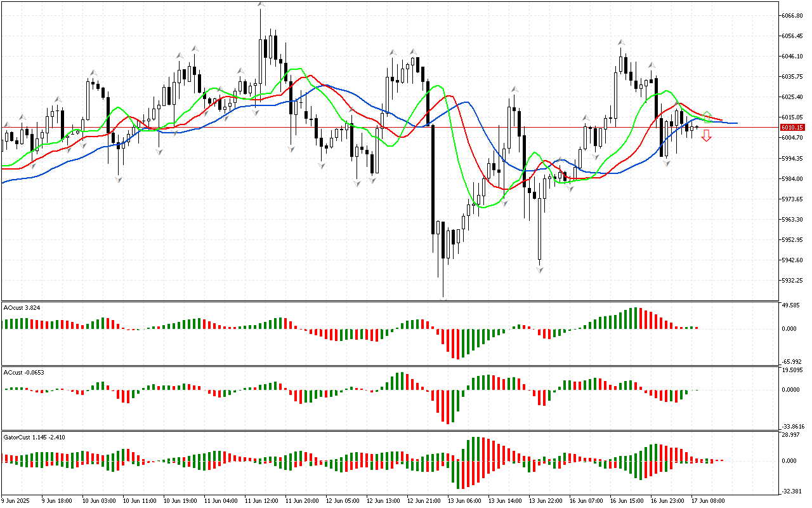Click the 13 Jun 06:00 time axis label
The height and width of the screenshot is (508, 812).
[x=462, y=501]
